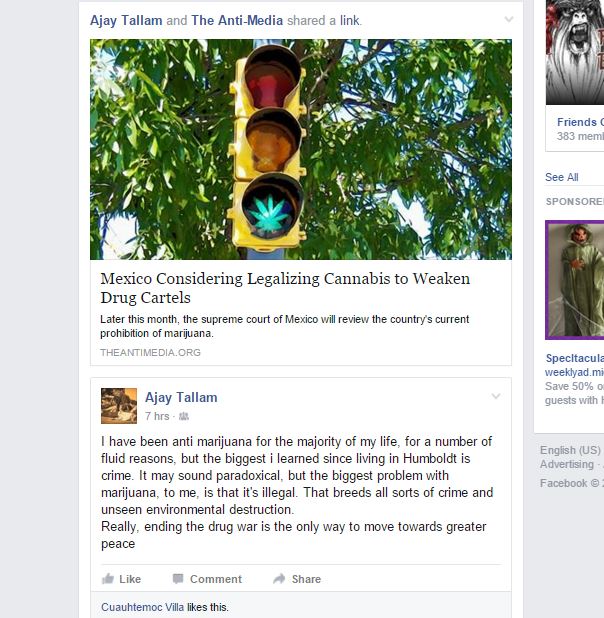Viewport: 604px width, 618px height.
Task: Click the audience privacy icon beside 7 hrs
Action: coord(184,416)
